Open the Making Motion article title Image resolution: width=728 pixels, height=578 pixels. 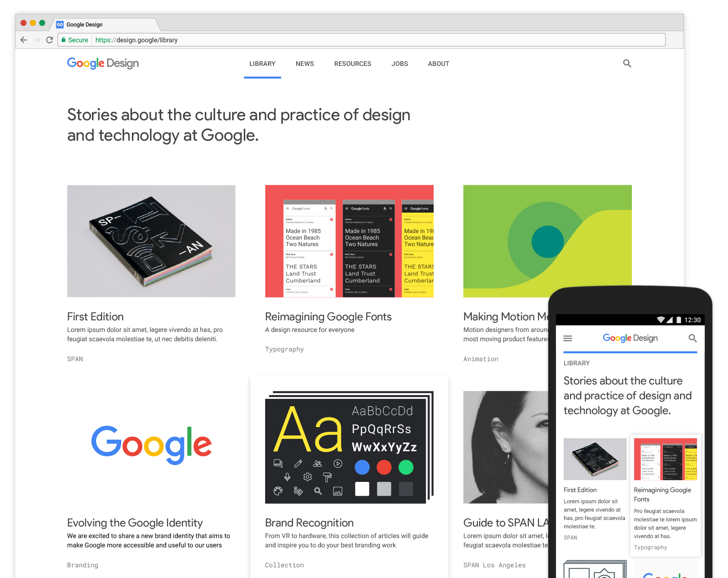pos(506,317)
